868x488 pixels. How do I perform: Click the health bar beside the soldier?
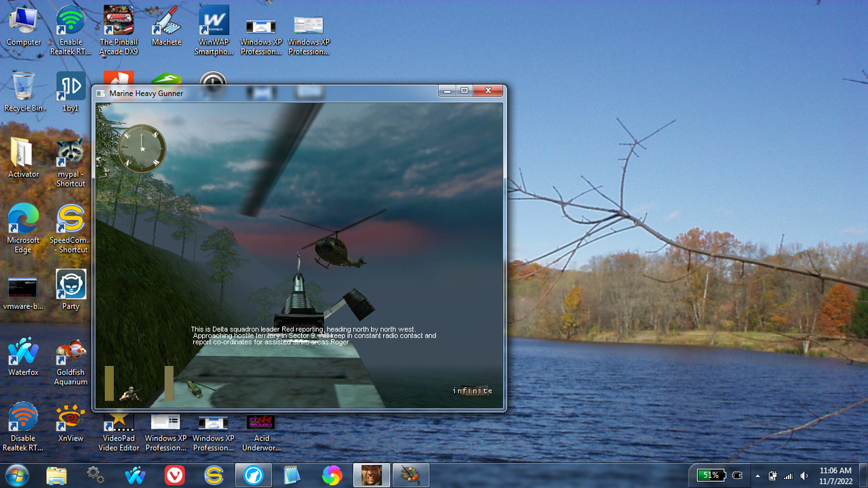(109, 383)
